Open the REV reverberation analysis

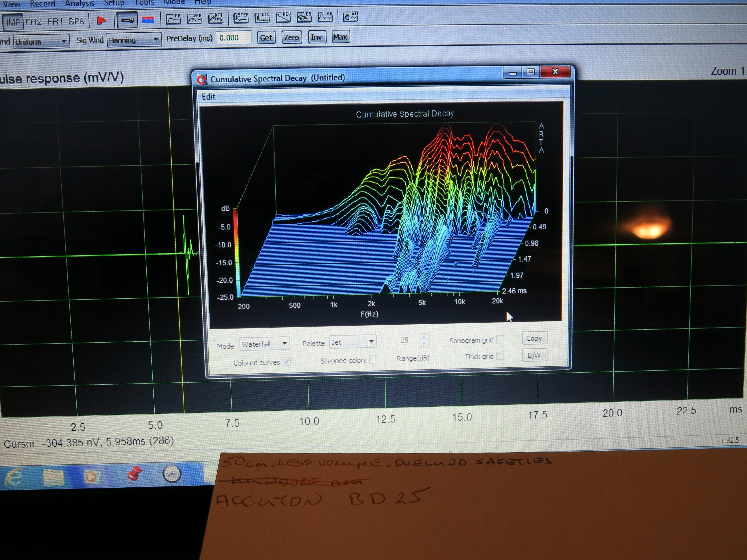(x=283, y=17)
